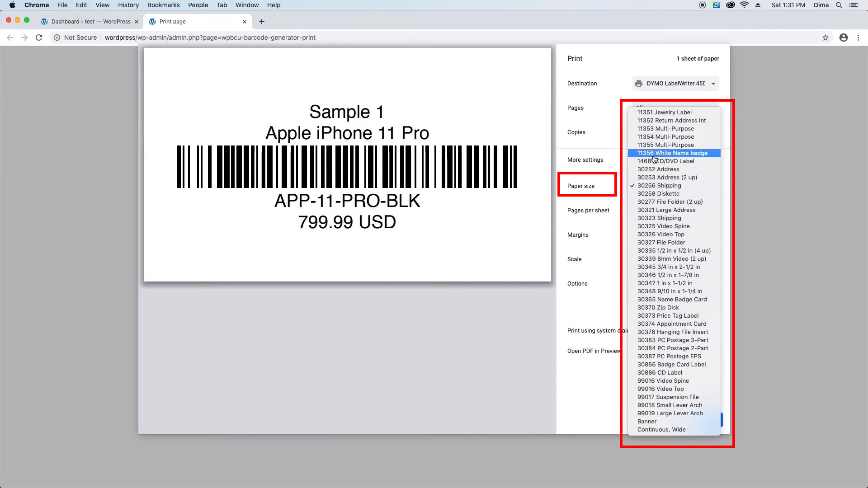Click the eject icon in the menu bar

pyautogui.click(x=758, y=5)
